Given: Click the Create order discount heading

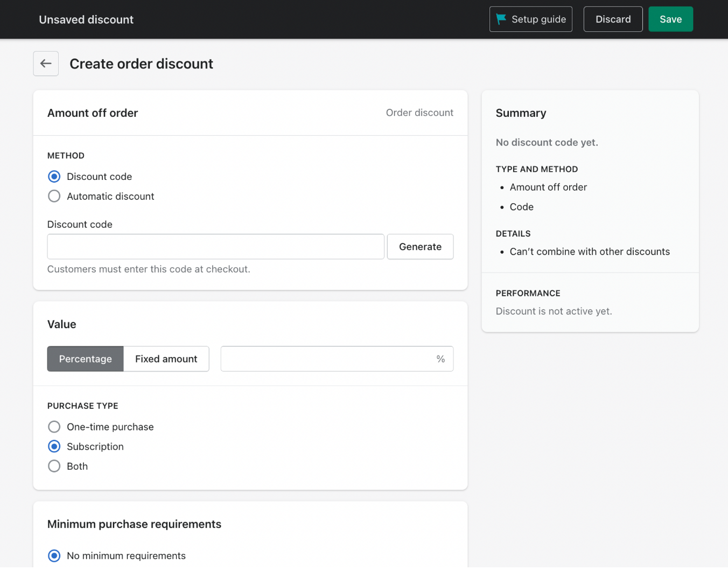Looking at the screenshot, I should click(x=141, y=64).
